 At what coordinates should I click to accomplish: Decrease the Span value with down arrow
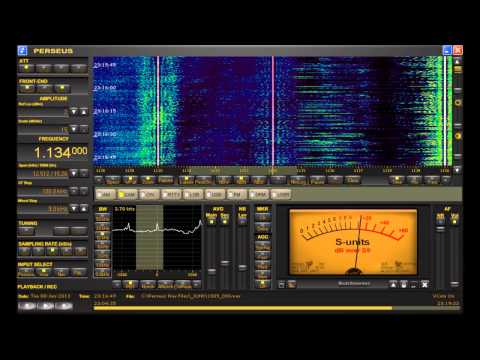tap(74, 173)
